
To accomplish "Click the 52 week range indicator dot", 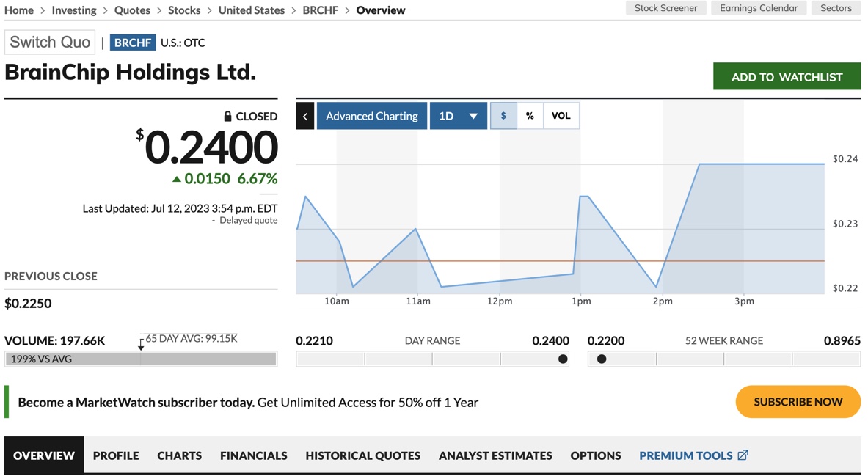I will pyautogui.click(x=602, y=359).
